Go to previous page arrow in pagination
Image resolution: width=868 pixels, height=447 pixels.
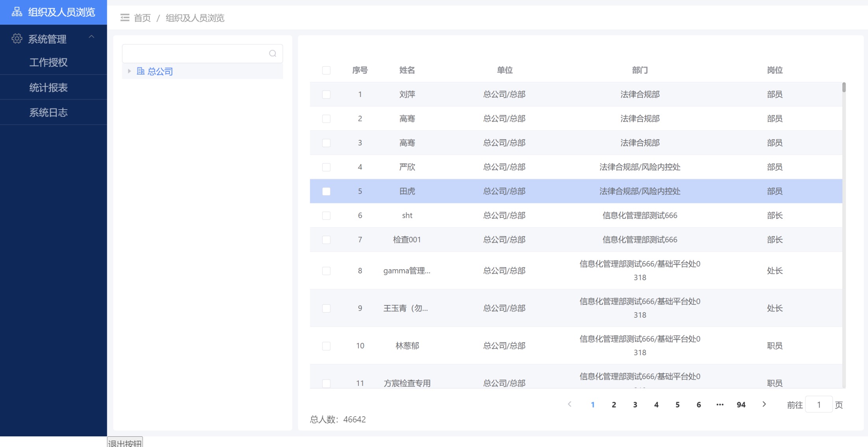(570, 404)
